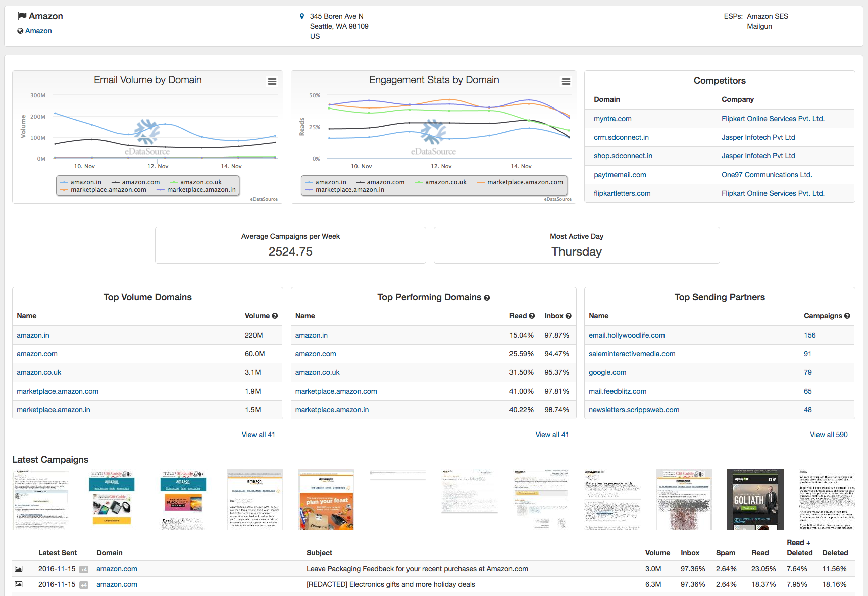Open crm.sdconnect.in competitor domain

[621, 137]
